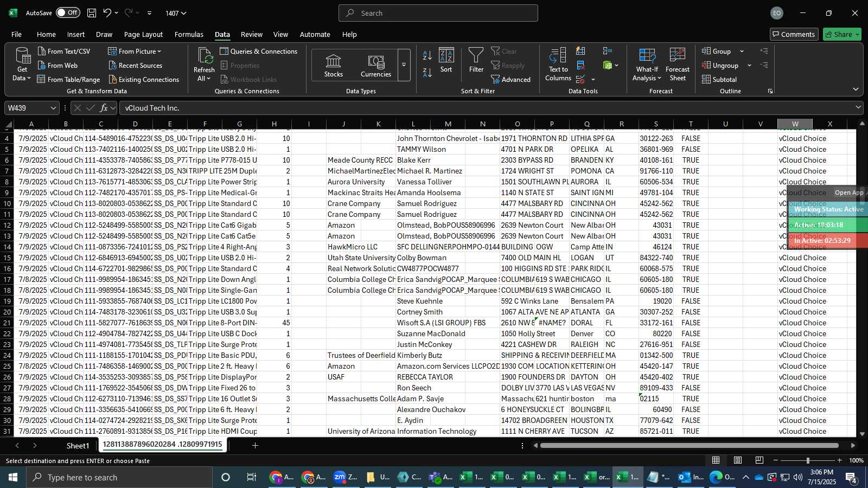Open the Outline dialog launcher
The width and height of the screenshot is (868, 488).
click(770, 91)
